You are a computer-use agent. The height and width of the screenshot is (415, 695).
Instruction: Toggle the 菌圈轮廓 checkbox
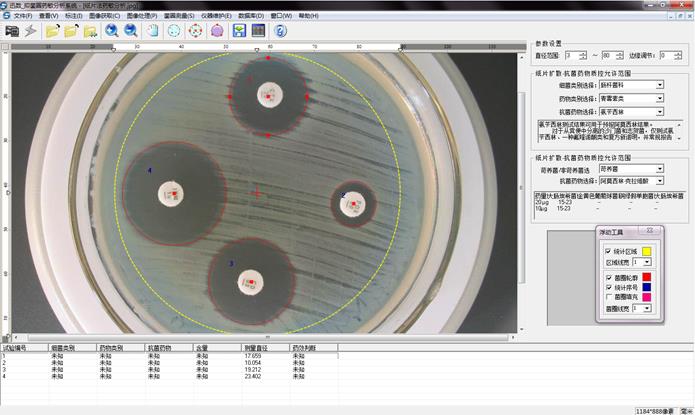(x=606, y=276)
